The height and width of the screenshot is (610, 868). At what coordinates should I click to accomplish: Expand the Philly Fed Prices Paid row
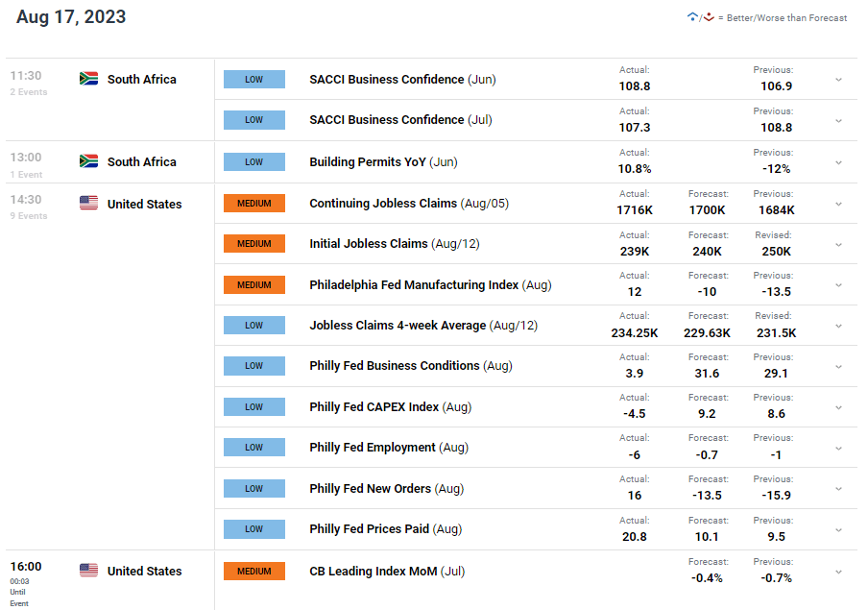pos(838,530)
